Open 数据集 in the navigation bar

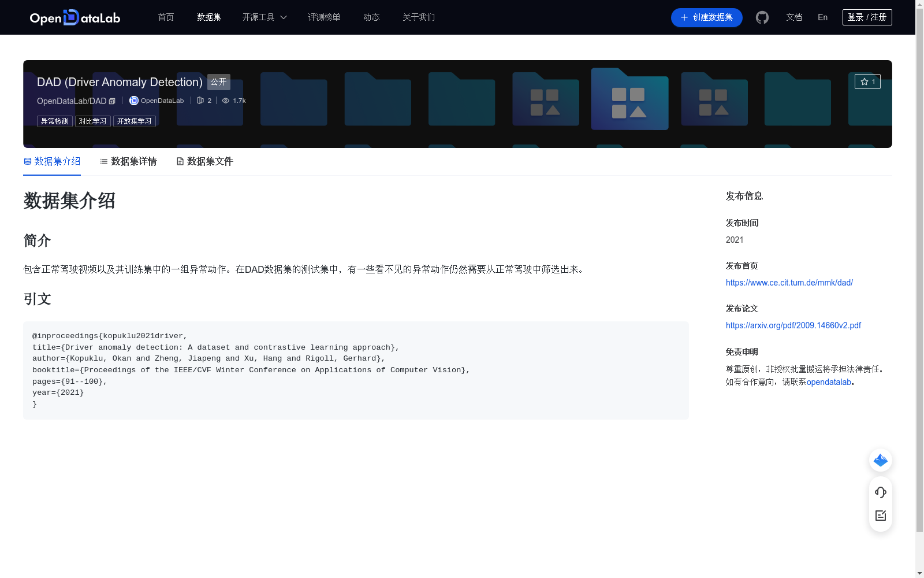tap(209, 17)
